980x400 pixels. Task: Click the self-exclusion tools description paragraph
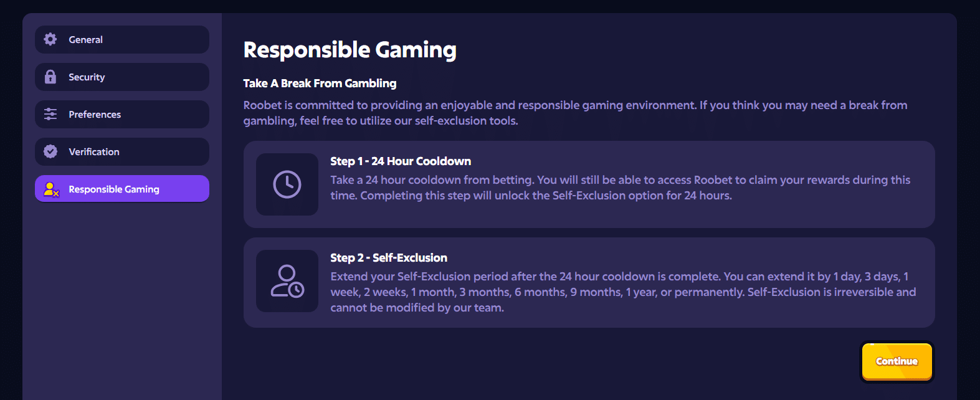tap(574, 113)
